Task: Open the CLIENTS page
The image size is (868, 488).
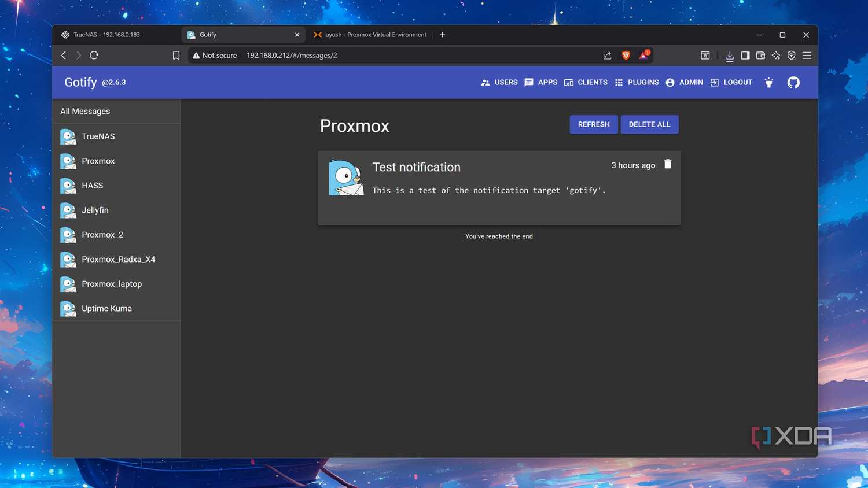Action: (x=586, y=83)
